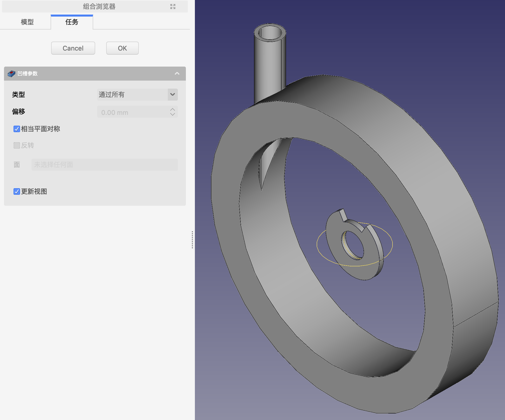This screenshot has height=420, width=505.
Task: Click the 偏移 spinner arrows
Action: [x=173, y=112]
